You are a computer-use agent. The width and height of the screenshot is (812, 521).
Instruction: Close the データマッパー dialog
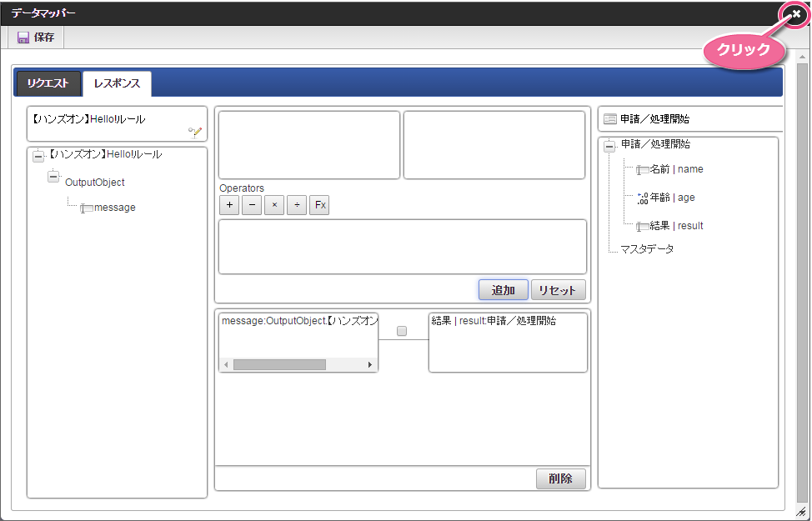click(795, 14)
